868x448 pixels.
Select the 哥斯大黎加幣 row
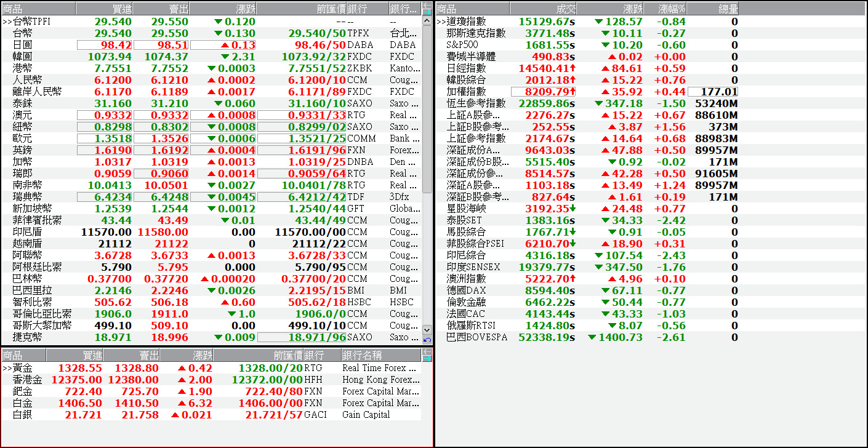click(x=212, y=326)
